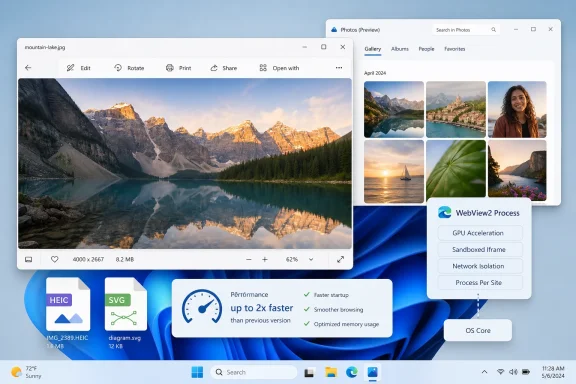
Task: Click the magnifier icon in Search in Photos
Action: pos(493,30)
